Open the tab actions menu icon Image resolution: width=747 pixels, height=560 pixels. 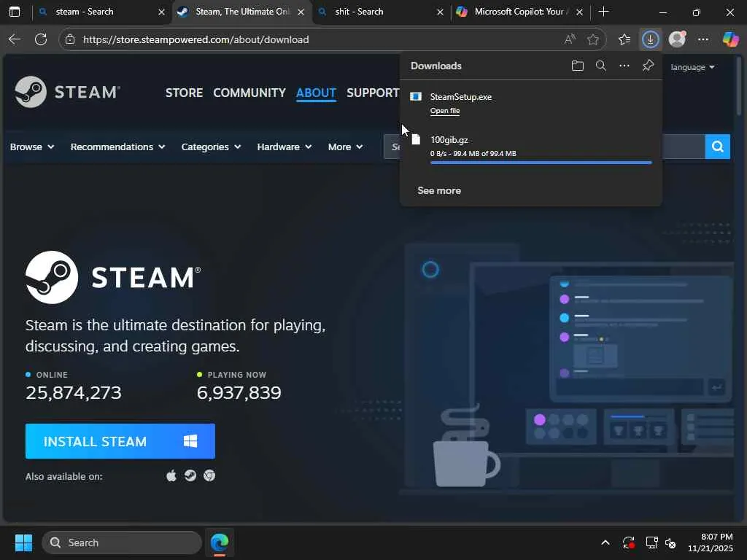(15, 12)
